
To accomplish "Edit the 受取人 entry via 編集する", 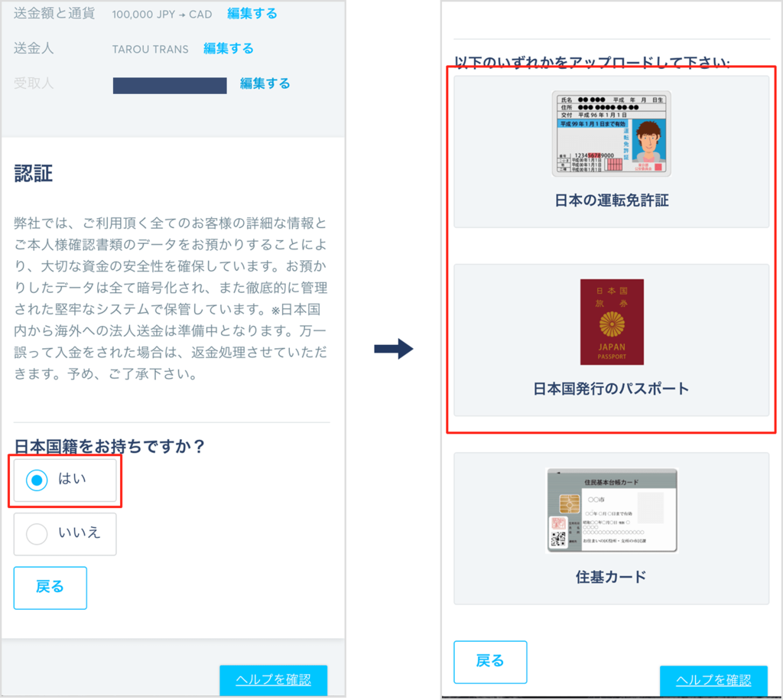I will 265,84.
